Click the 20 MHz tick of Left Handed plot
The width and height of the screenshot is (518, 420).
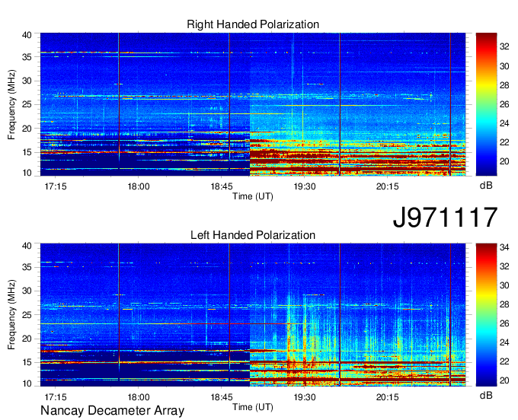coord(27,339)
